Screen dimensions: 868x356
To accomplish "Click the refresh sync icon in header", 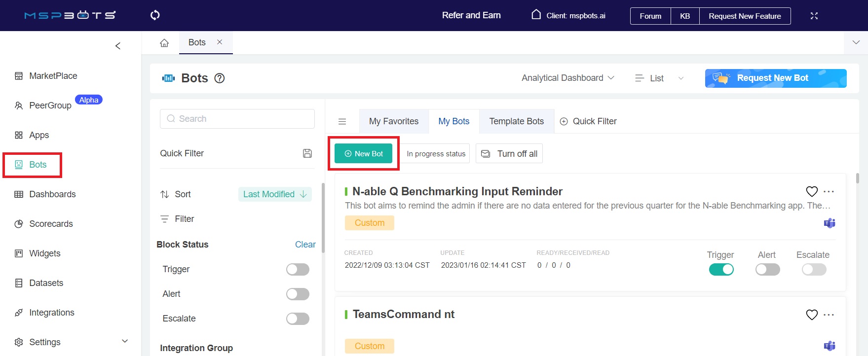I will pyautogui.click(x=155, y=15).
